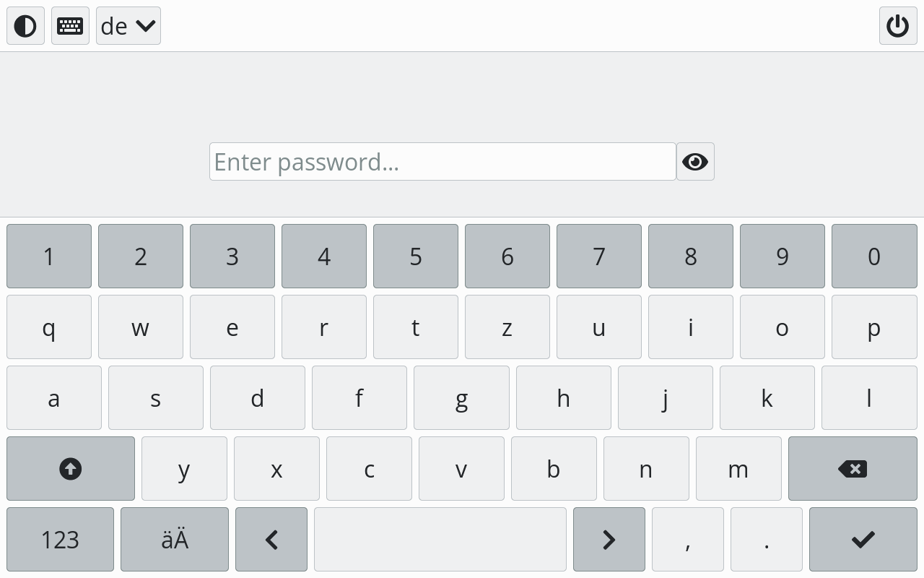Click the Enter password input field

pos(443,162)
